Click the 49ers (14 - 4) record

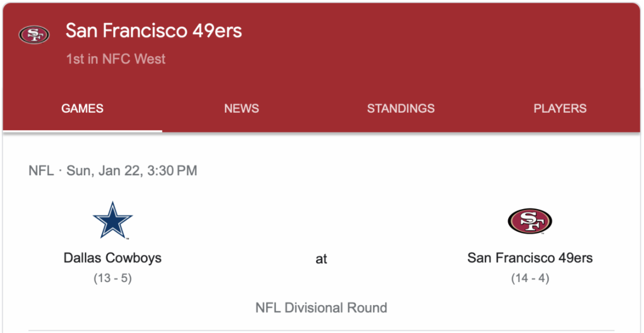tap(530, 278)
